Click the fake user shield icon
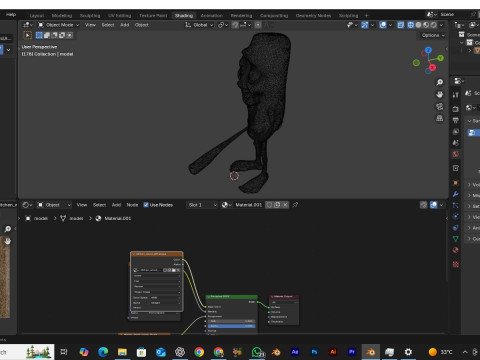The width and height of the screenshot is (480, 360). [269, 205]
